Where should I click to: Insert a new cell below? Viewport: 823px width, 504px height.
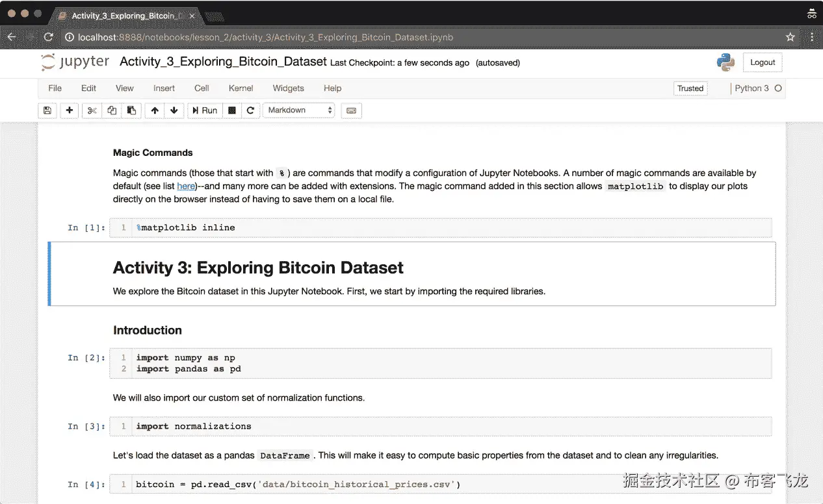tap(70, 110)
